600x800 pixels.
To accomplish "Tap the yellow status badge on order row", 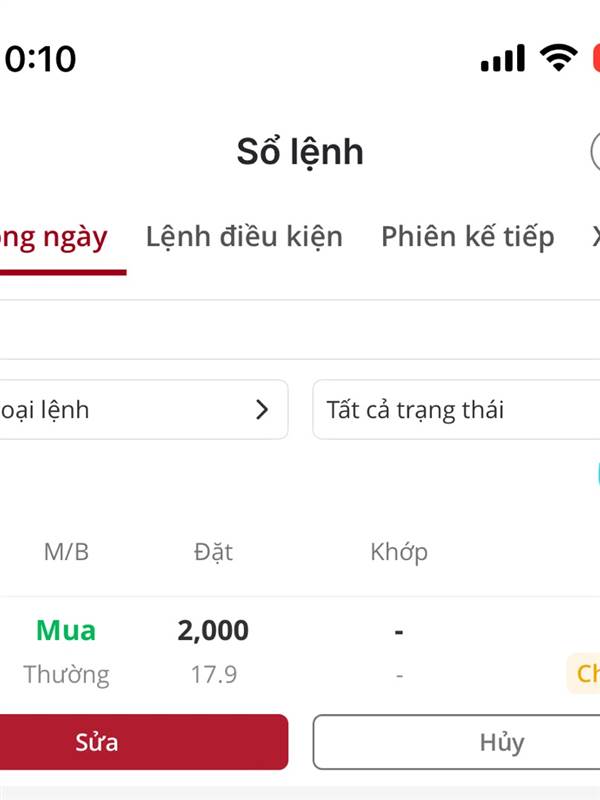I will click(x=584, y=673).
